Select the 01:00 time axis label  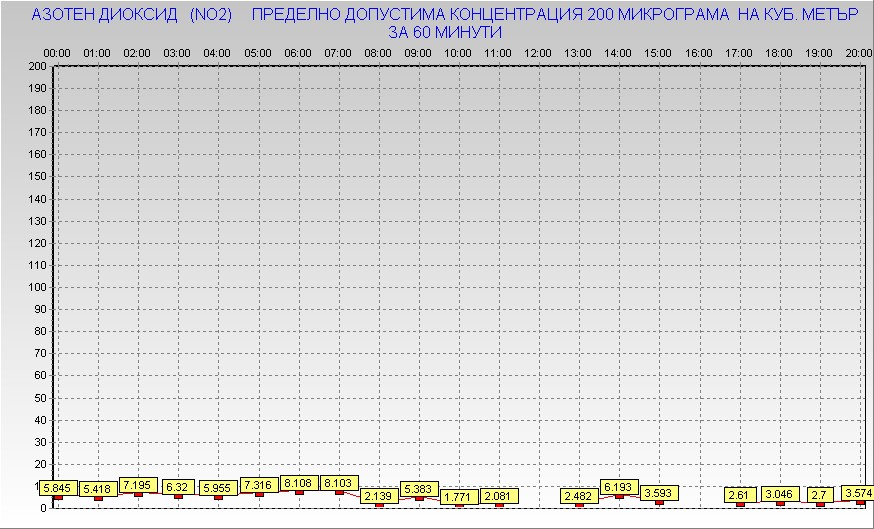click(97, 54)
